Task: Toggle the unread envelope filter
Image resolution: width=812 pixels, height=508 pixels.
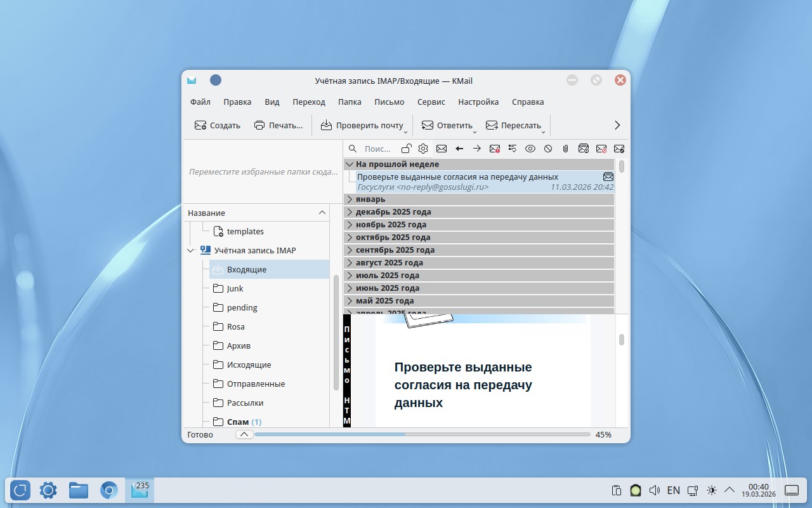Action: click(x=442, y=149)
